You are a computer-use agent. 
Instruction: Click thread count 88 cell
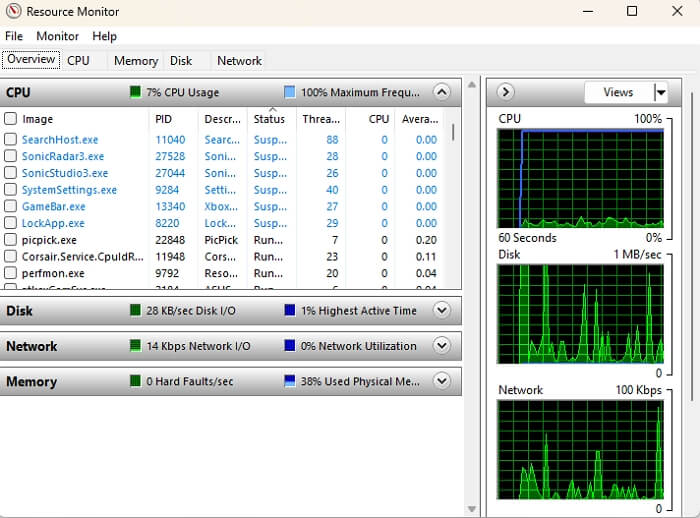332,140
